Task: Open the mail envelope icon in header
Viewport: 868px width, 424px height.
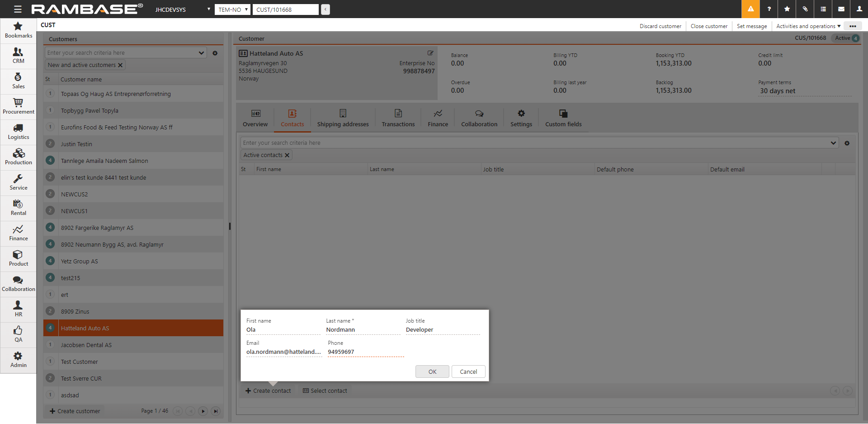Action: [x=841, y=9]
